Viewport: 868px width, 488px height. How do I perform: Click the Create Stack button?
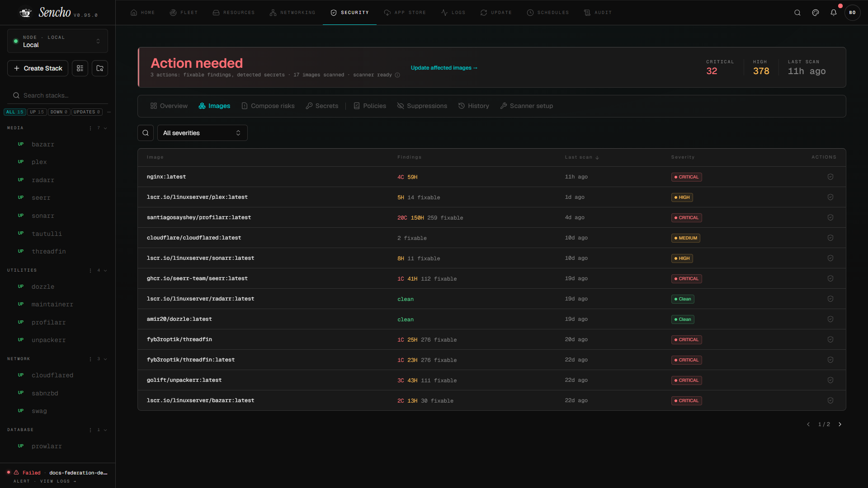pyautogui.click(x=38, y=68)
